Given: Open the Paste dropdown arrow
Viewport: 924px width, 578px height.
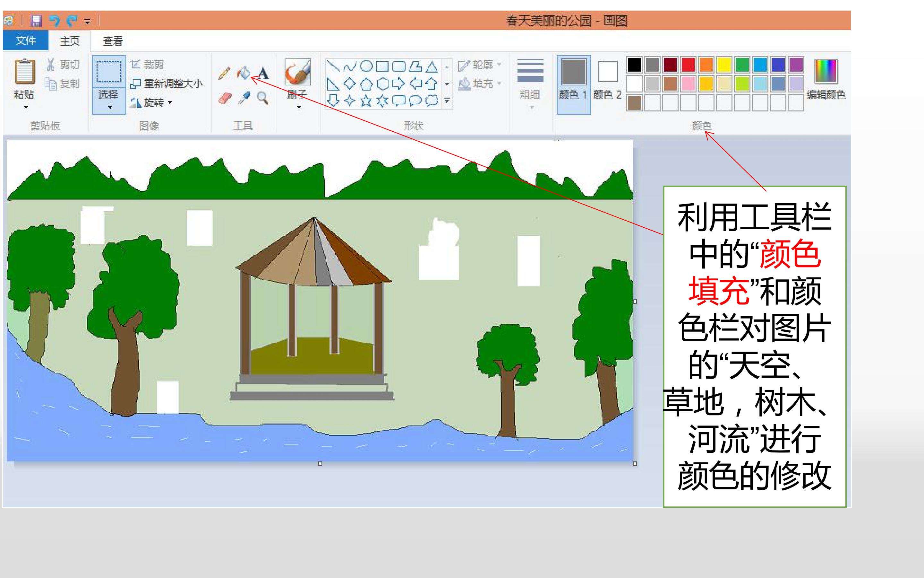Looking at the screenshot, I should (x=25, y=108).
